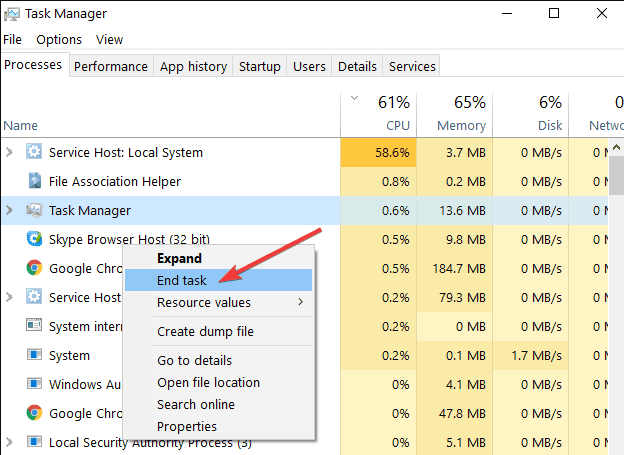Open the Resource values submenu
The width and height of the screenshot is (624, 455).
(204, 303)
